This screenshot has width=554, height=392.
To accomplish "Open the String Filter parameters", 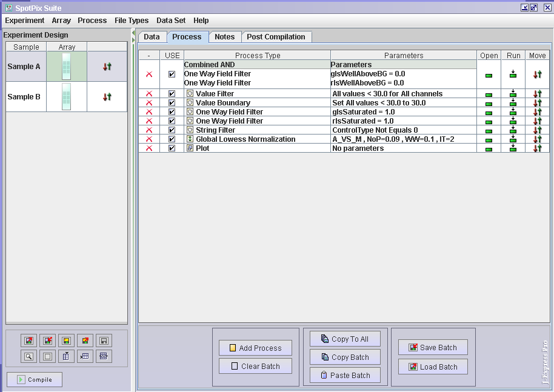I will 489,130.
